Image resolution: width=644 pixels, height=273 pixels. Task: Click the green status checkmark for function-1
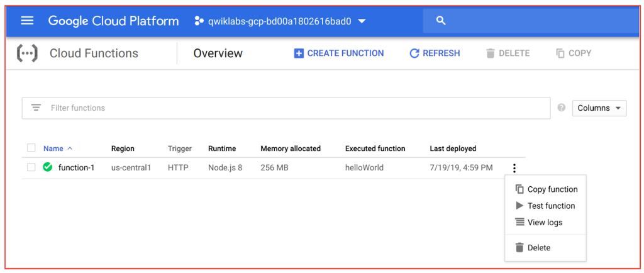47,167
